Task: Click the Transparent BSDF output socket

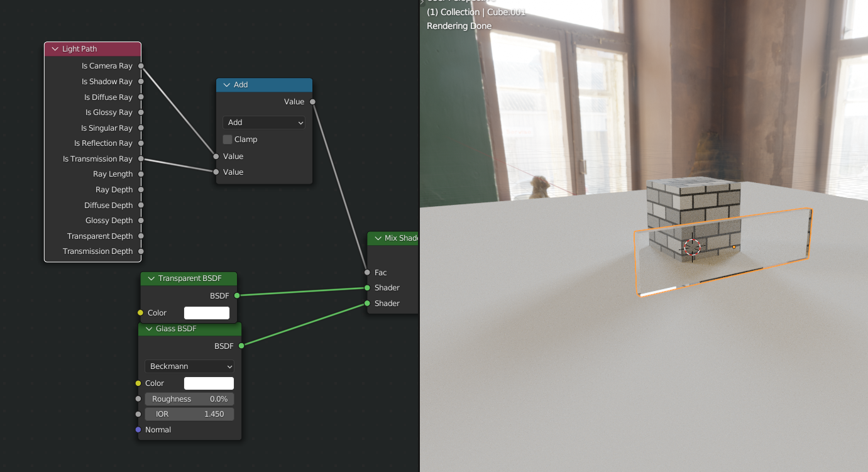Action: [237, 295]
